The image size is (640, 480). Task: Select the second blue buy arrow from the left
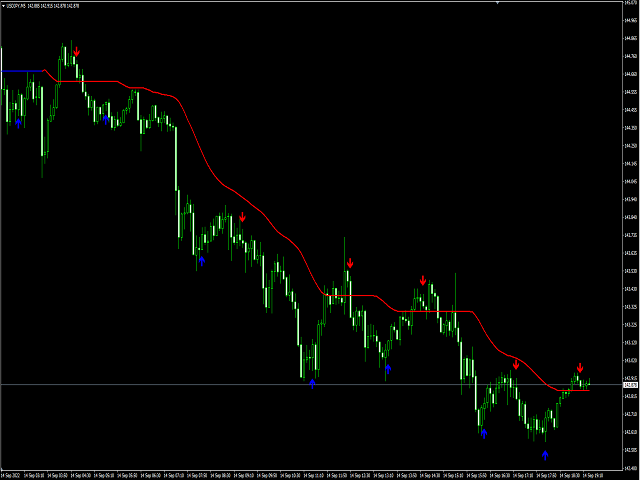point(106,118)
